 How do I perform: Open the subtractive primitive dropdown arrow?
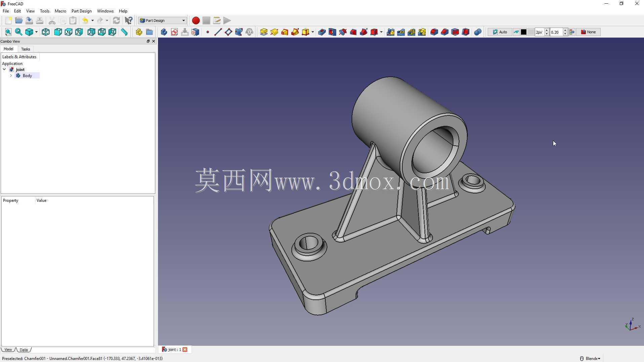pyautogui.click(x=381, y=32)
